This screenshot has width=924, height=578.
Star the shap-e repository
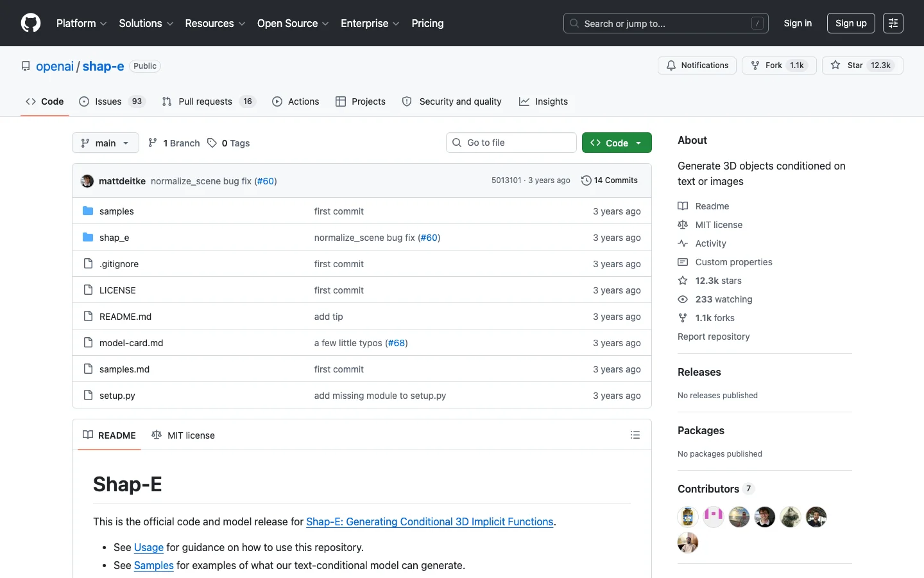(x=862, y=66)
